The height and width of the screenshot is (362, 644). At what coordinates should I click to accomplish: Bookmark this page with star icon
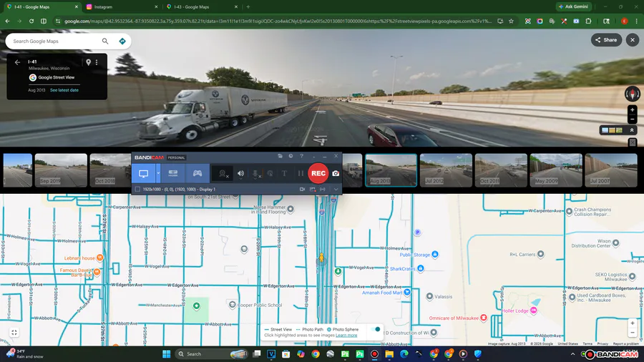click(512, 21)
